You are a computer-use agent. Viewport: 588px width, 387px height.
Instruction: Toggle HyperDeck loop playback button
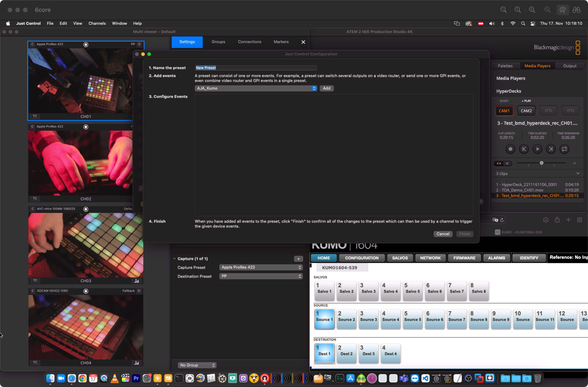[x=564, y=149]
